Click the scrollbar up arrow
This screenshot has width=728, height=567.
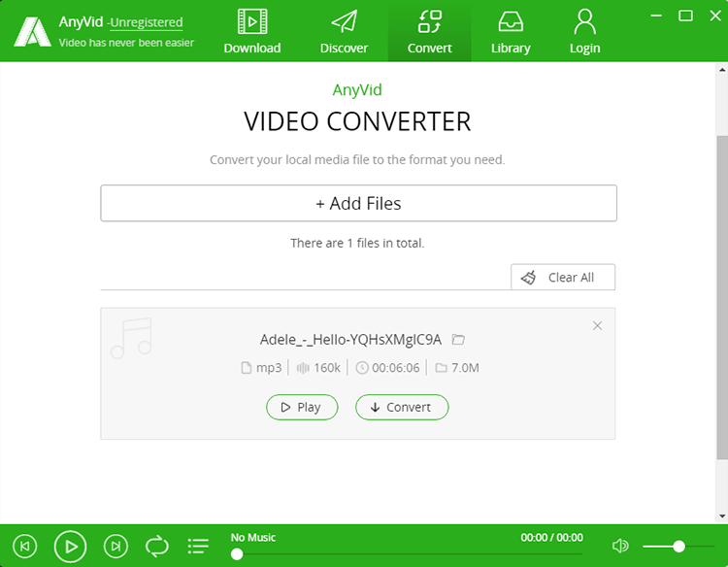722,70
